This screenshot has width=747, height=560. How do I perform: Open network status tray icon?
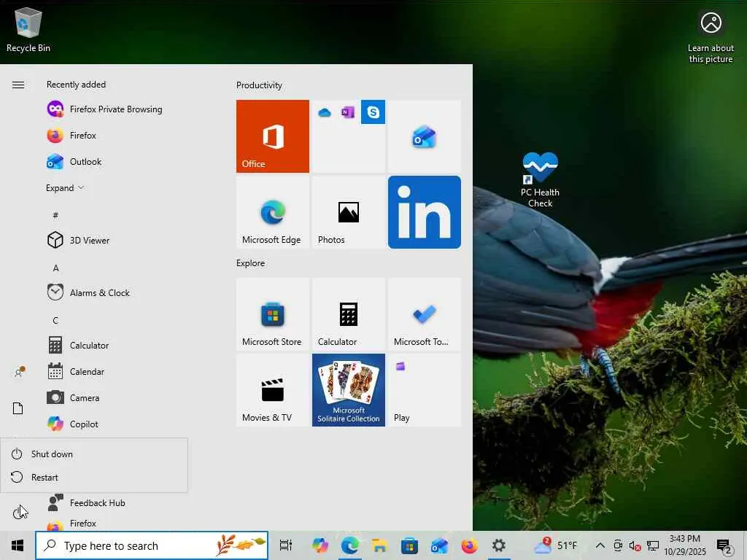(653, 545)
